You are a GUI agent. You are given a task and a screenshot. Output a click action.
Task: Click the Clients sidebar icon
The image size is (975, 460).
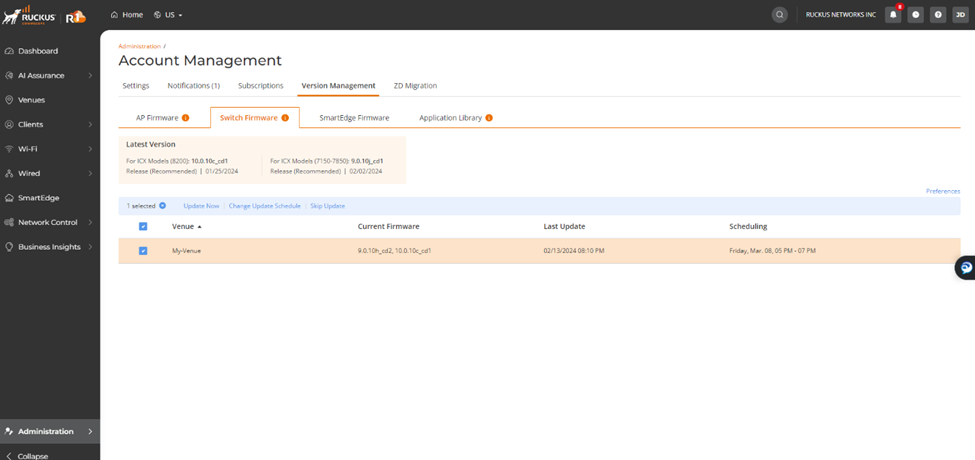pos(9,124)
